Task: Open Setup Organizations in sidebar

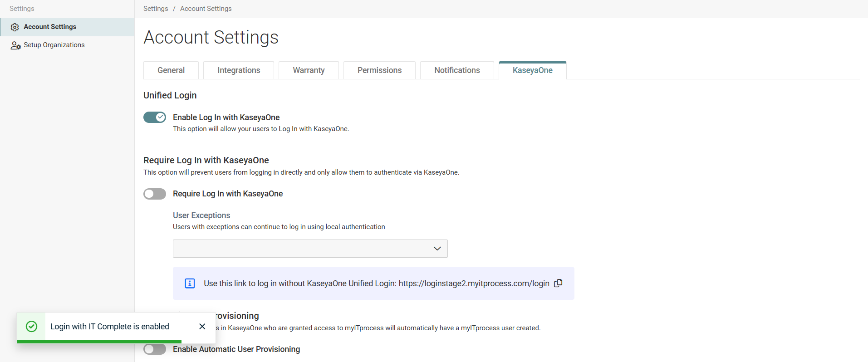Action: 54,45
